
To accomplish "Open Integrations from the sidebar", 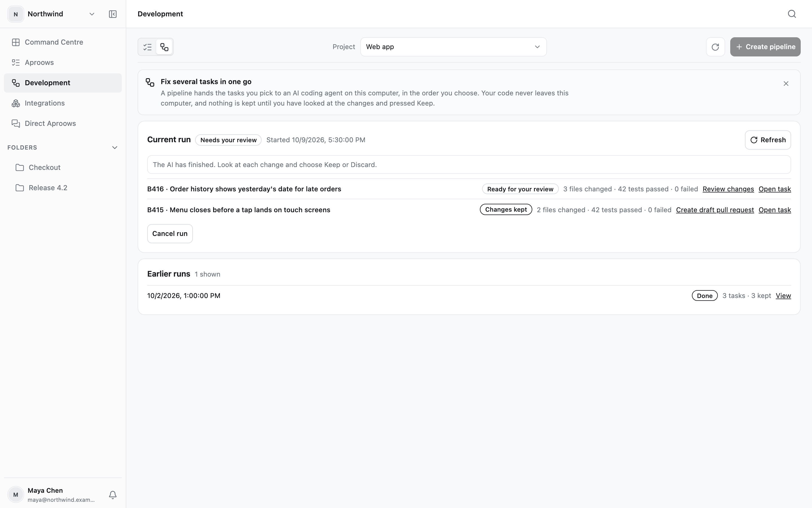I will [x=63, y=103].
